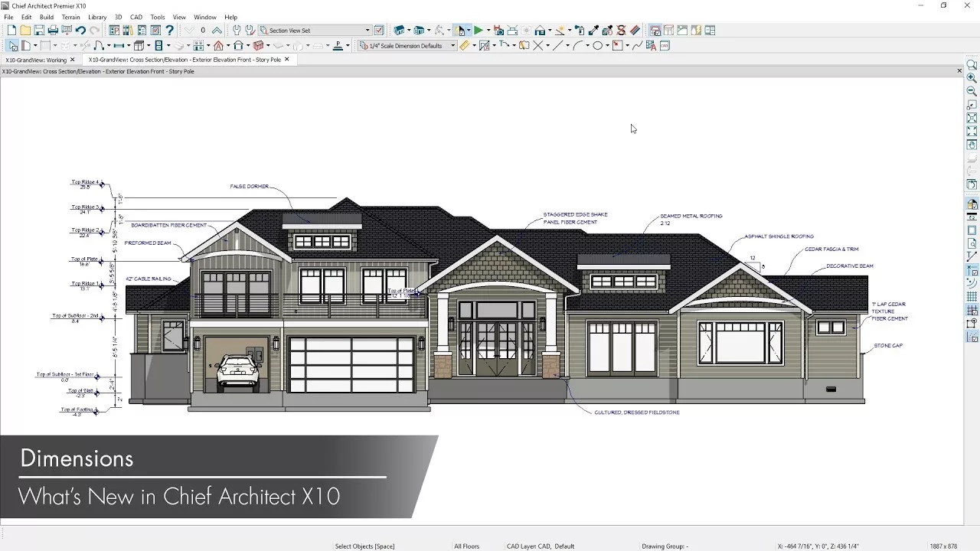
Task: Expand the Play button dropdown arrow
Action: [x=488, y=31]
